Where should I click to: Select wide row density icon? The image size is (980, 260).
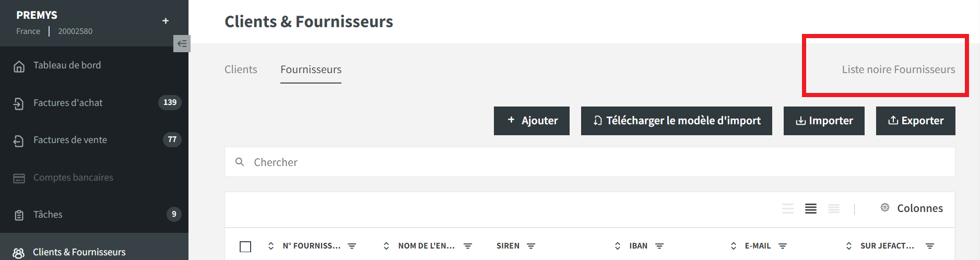[788, 209]
